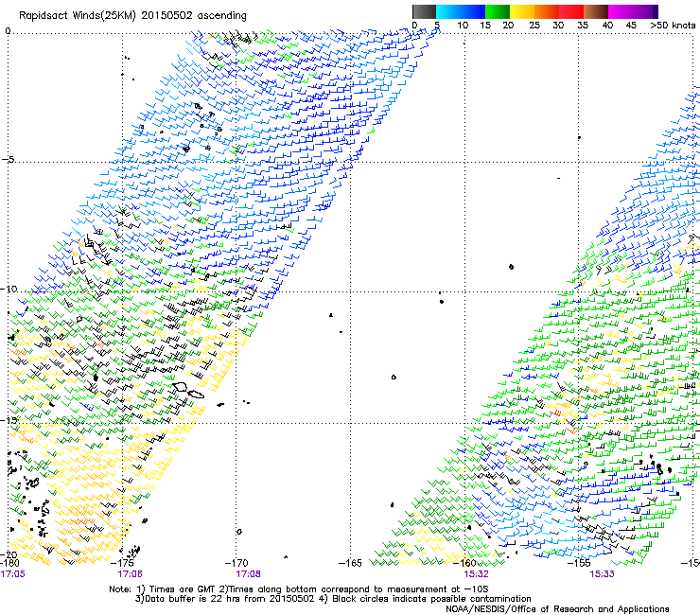Click the '-180' longitude axis label

click(x=9, y=563)
